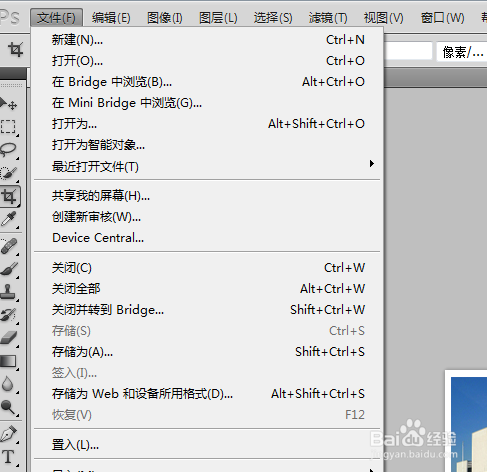Choose 创建新审核(W)...
The width and height of the screenshot is (487, 472).
[x=208, y=217]
